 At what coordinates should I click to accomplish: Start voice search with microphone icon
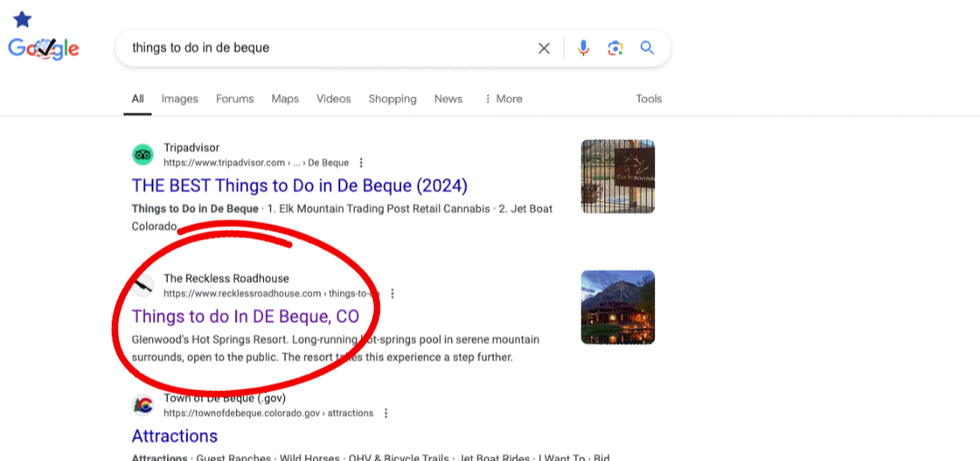(x=583, y=48)
